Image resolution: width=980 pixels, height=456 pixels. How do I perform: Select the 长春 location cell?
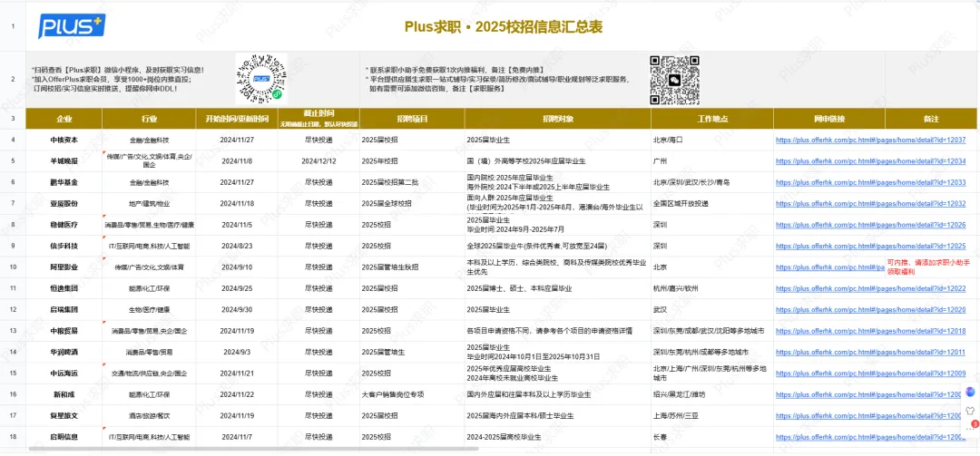(712, 437)
